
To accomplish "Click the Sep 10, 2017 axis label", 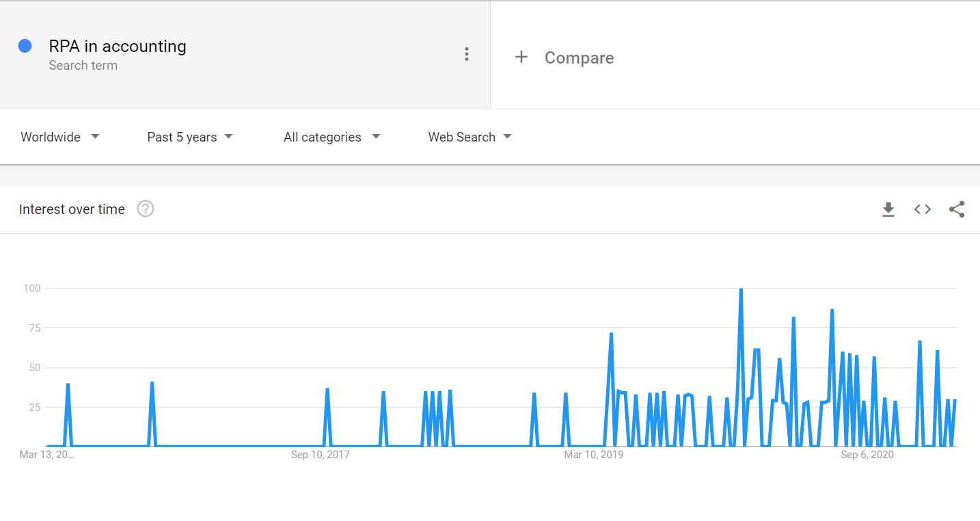I will pos(321,455).
